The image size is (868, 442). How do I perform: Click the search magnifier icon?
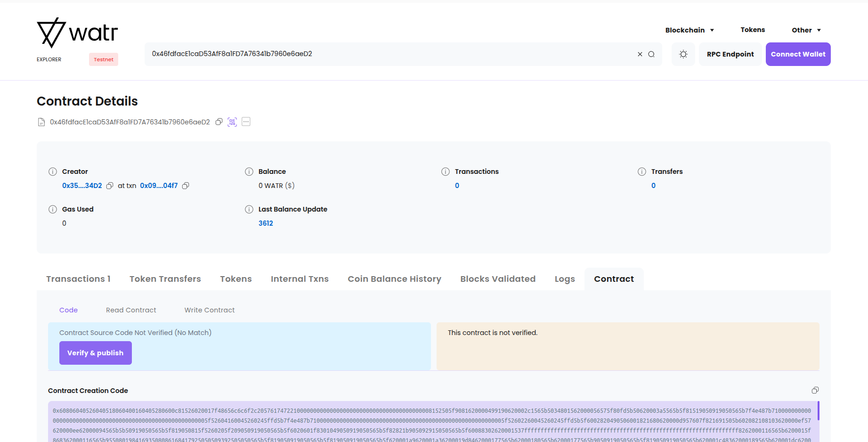(x=651, y=54)
